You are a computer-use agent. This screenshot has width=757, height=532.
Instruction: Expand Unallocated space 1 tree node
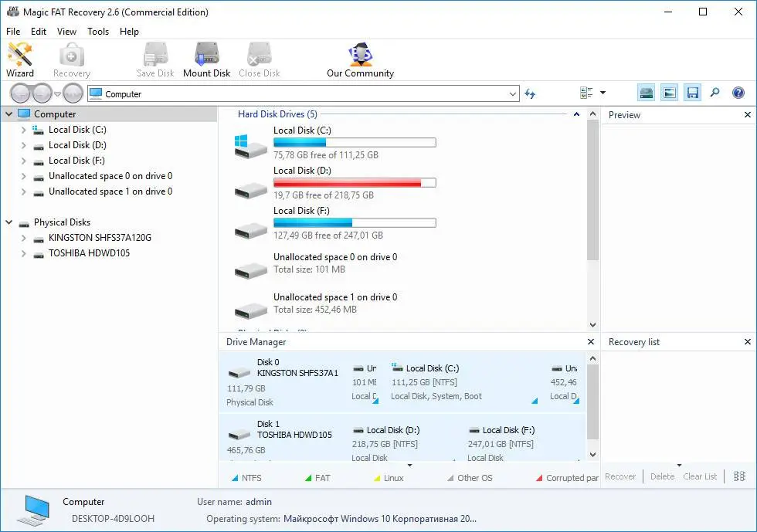point(23,191)
